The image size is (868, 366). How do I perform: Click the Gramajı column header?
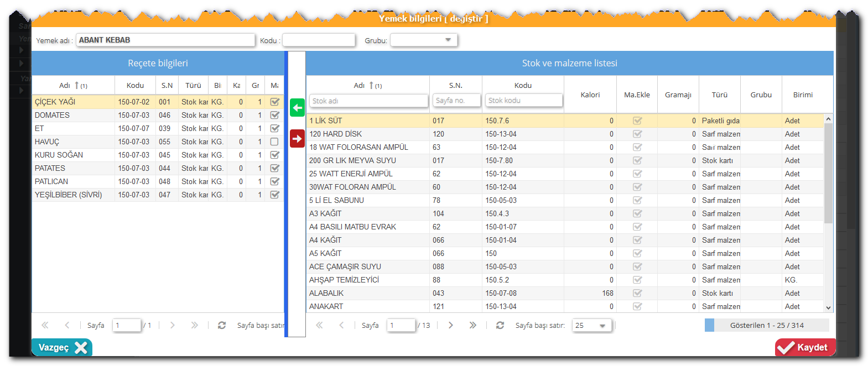(678, 95)
